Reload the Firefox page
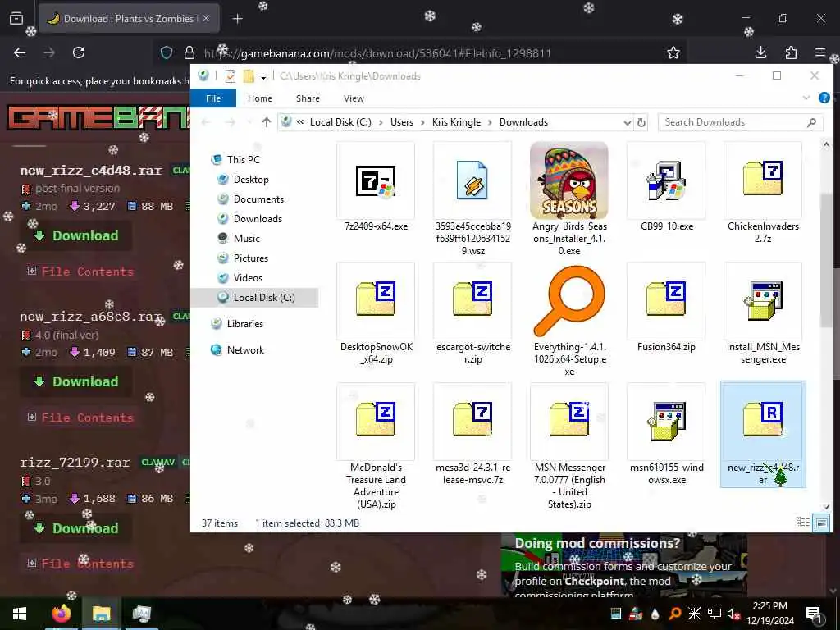 pyautogui.click(x=79, y=52)
